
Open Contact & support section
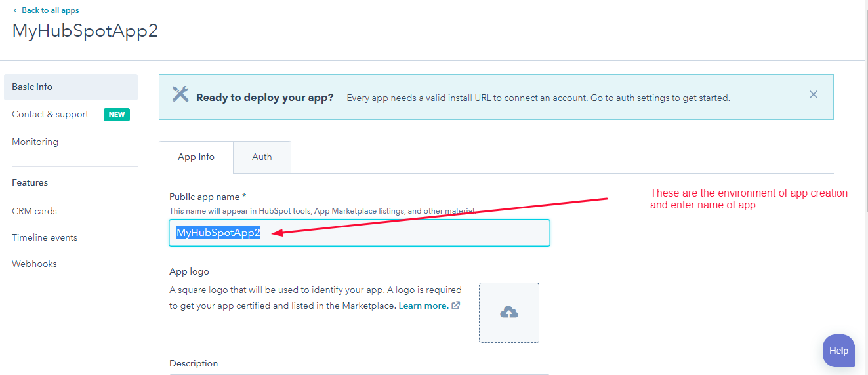click(x=50, y=114)
